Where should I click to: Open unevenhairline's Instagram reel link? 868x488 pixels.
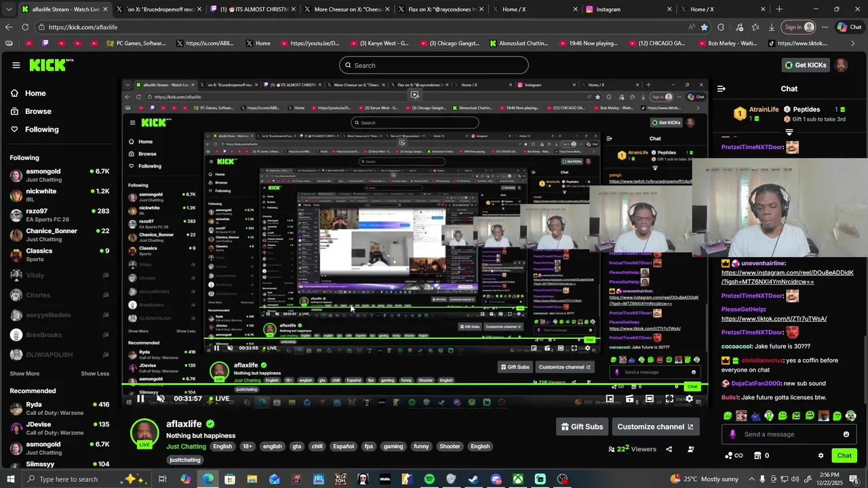(x=787, y=277)
